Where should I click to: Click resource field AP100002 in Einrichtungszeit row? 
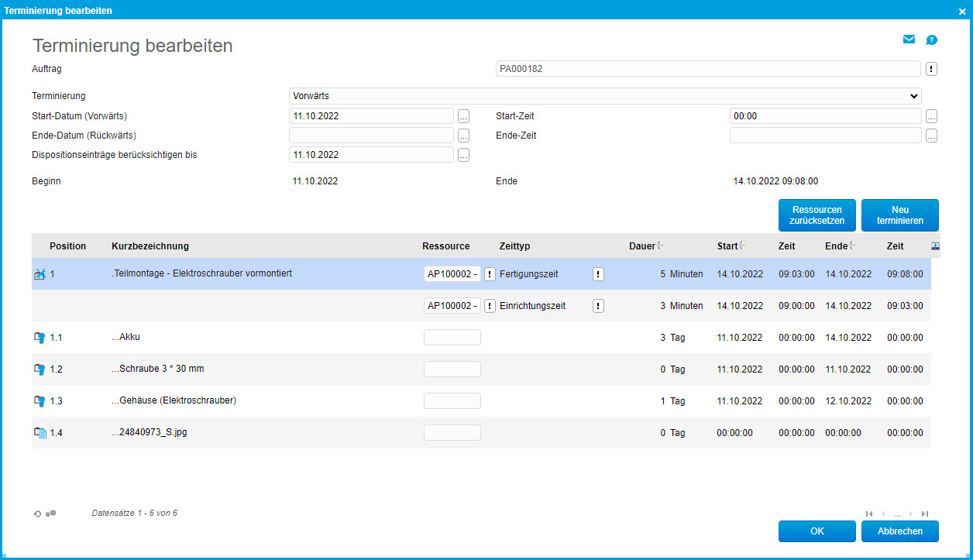pos(452,306)
